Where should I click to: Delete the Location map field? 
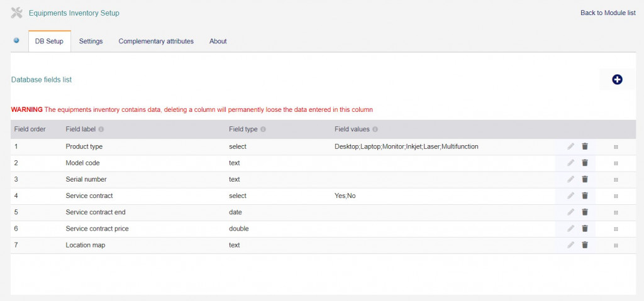point(585,245)
